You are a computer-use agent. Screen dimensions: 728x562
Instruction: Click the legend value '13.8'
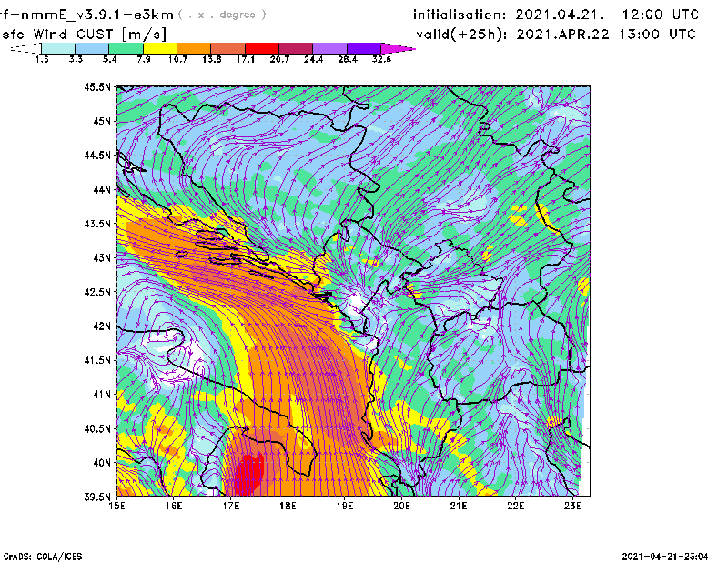(212, 59)
